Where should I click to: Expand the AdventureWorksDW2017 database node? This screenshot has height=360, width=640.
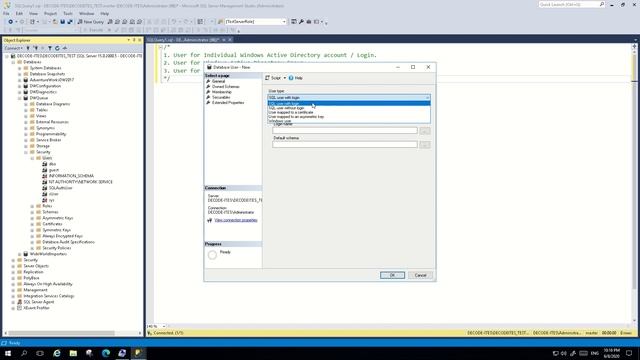tap(20, 80)
